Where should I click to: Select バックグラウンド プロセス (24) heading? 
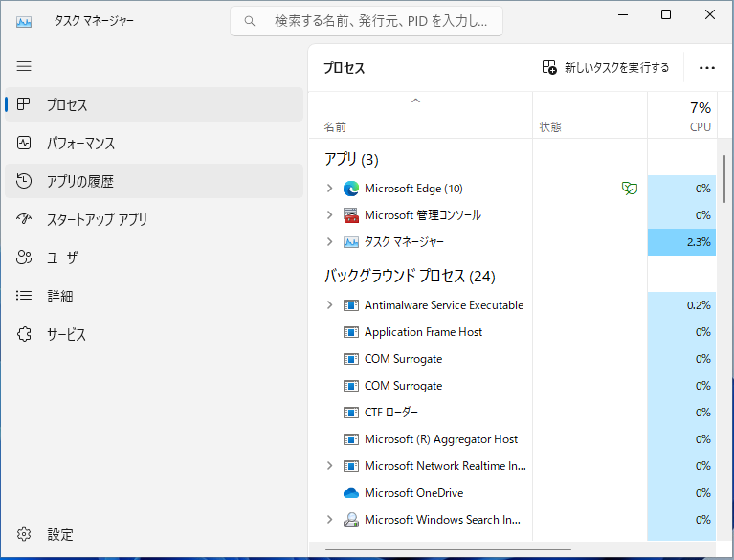pyautogui.click(x=410, y=276)
